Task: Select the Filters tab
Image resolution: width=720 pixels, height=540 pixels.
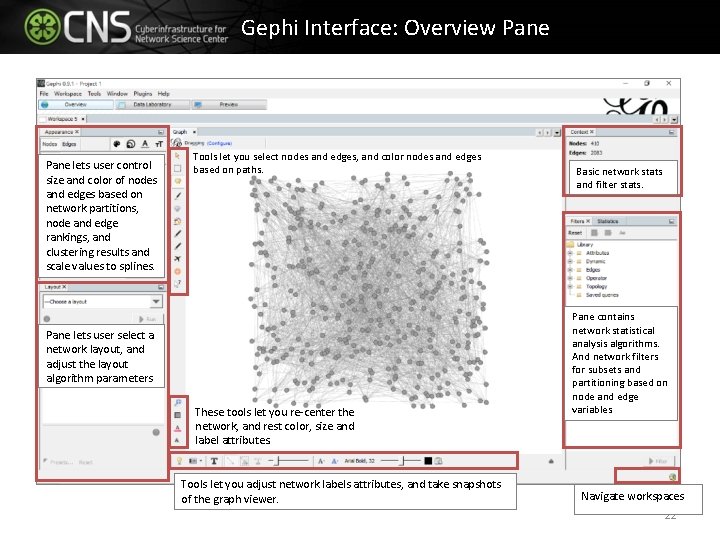Action: coord(577,221)
